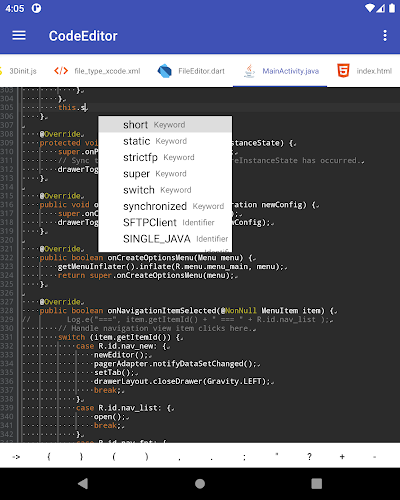
Task: Open the hamburger navigation drawer menu
Action: (x=19, y=35)
